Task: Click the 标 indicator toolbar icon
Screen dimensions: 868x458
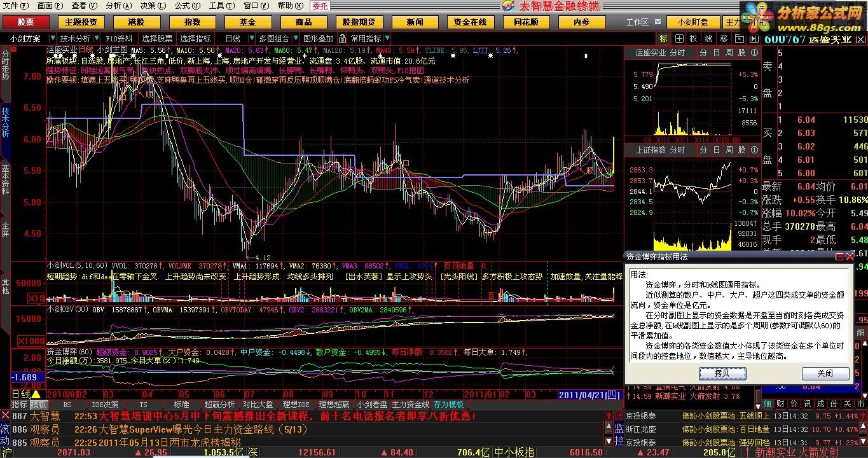Action: [x=664, y=38]
